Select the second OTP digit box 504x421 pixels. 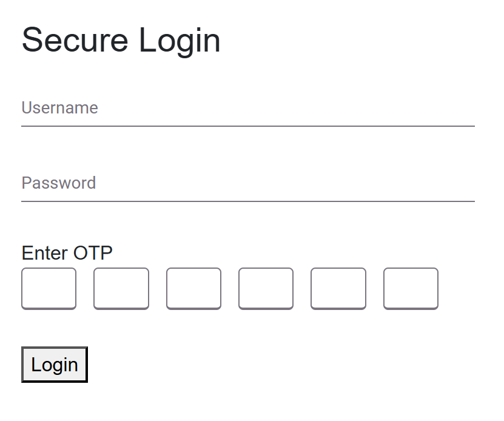[x=121, y=289]
